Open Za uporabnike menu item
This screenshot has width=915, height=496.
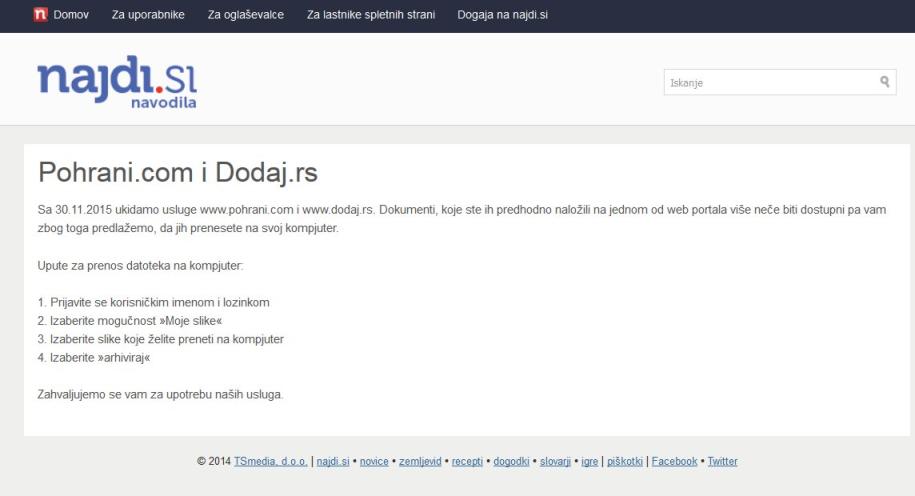[148, 15]
